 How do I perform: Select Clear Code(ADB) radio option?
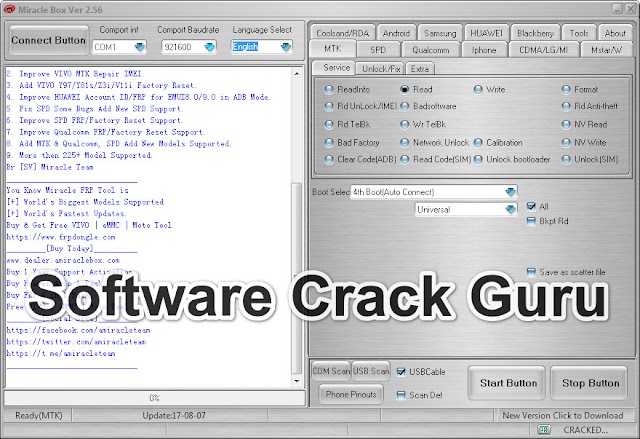[x=329, y=160]
